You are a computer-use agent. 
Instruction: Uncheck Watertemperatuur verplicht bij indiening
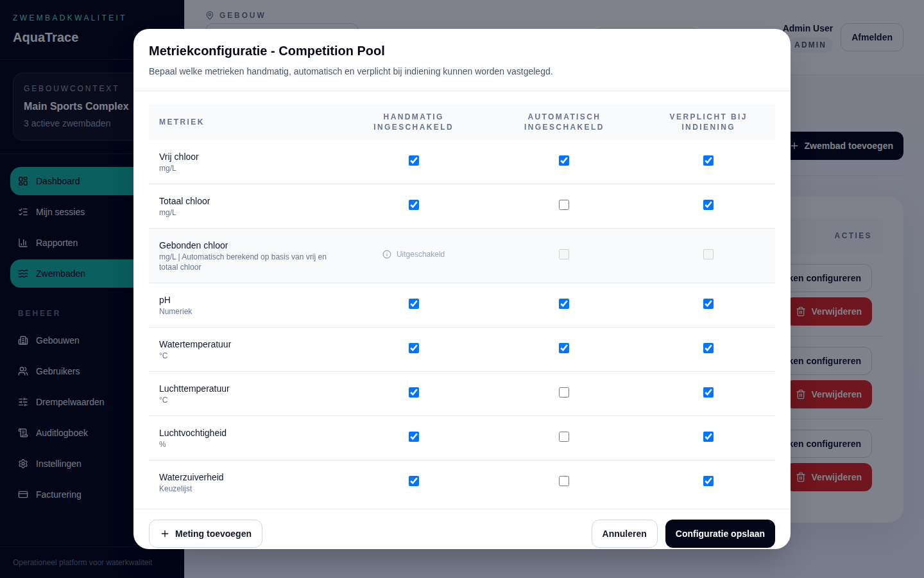point(708,348)
